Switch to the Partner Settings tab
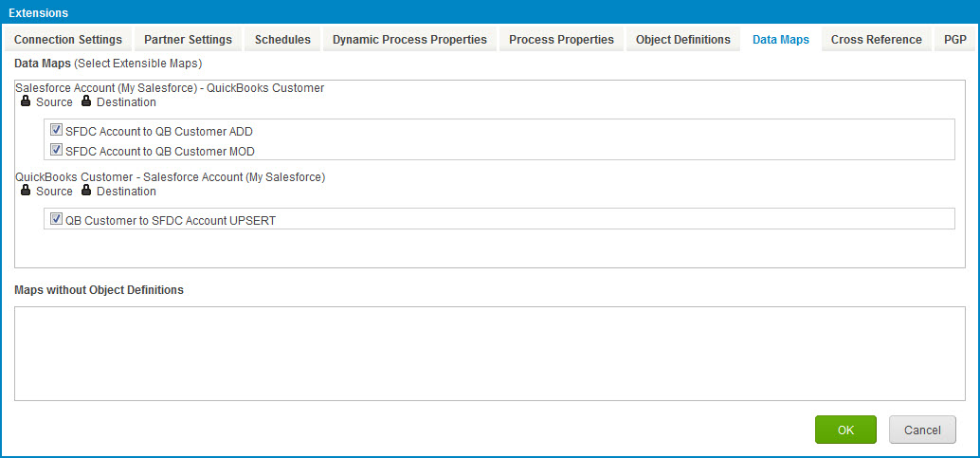 pos(188,40)
